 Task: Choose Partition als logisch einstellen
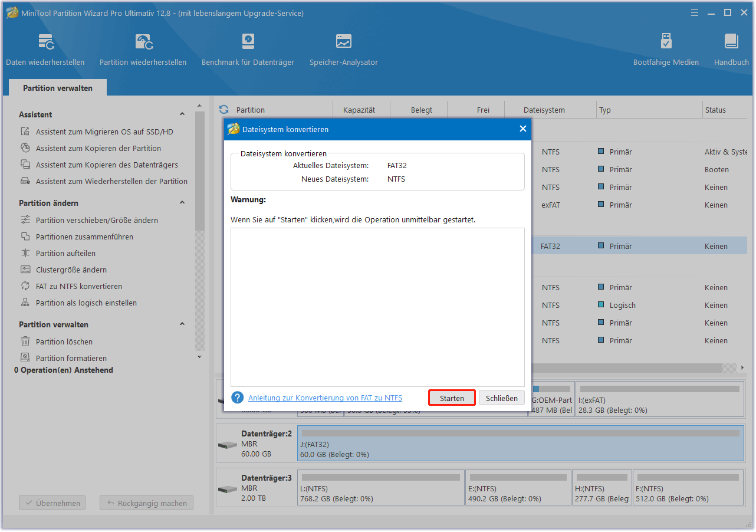tap(86, 303)
